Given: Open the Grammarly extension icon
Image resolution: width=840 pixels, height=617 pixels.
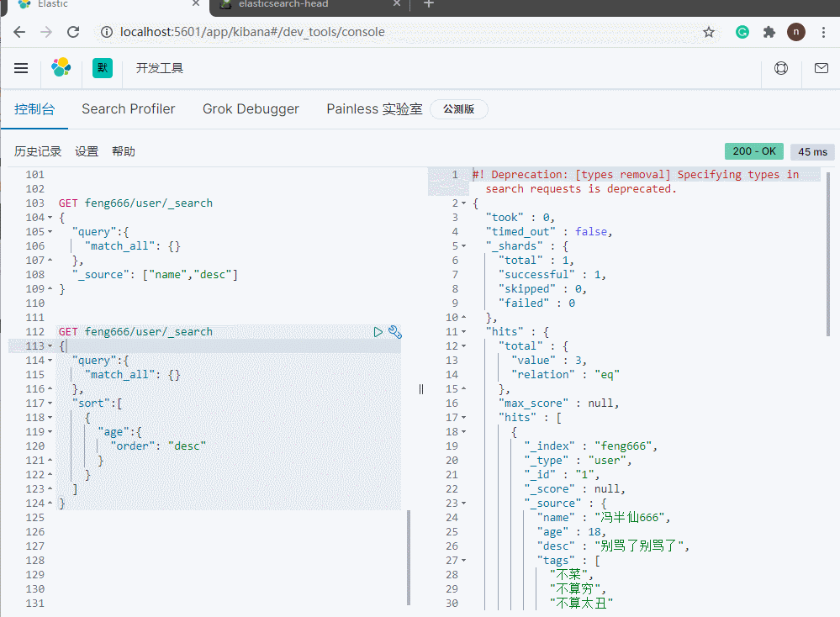Looking at the screenshot, I should 742,32.
